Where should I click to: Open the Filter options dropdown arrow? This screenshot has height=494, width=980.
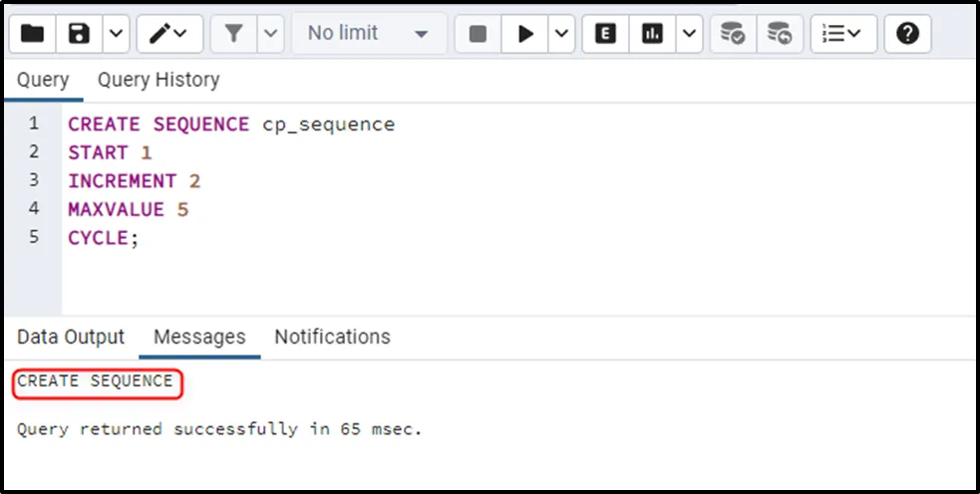(271, 34)
